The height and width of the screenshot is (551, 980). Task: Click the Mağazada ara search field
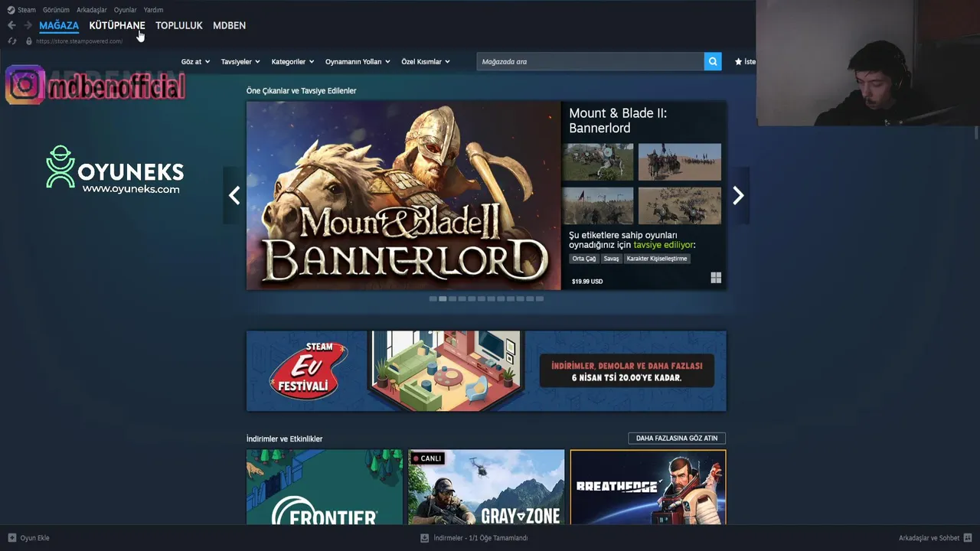(590, 61)
